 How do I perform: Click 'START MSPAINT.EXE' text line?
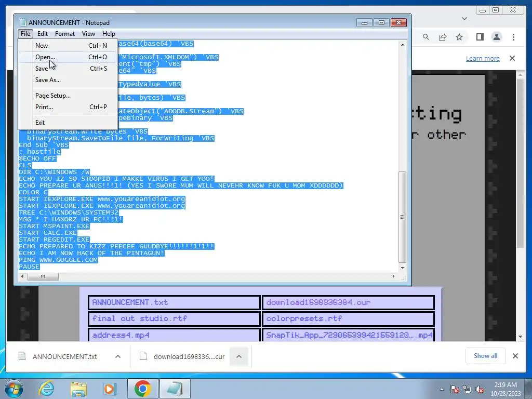tap(54, 226)
